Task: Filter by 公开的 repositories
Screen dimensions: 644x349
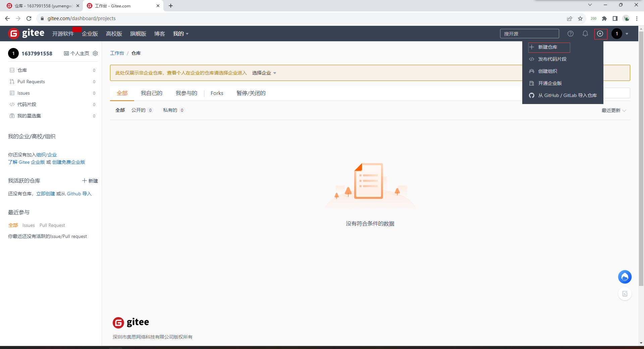Action: coord(142,110)
